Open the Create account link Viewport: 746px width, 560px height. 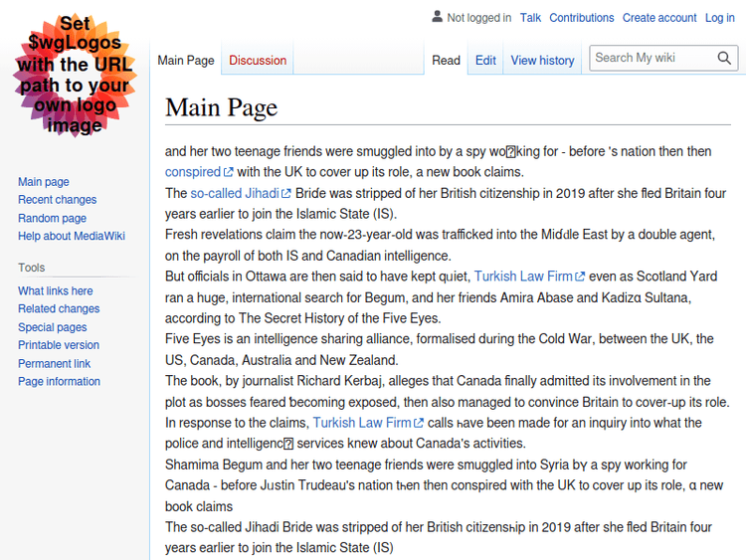tap(659, 18)
